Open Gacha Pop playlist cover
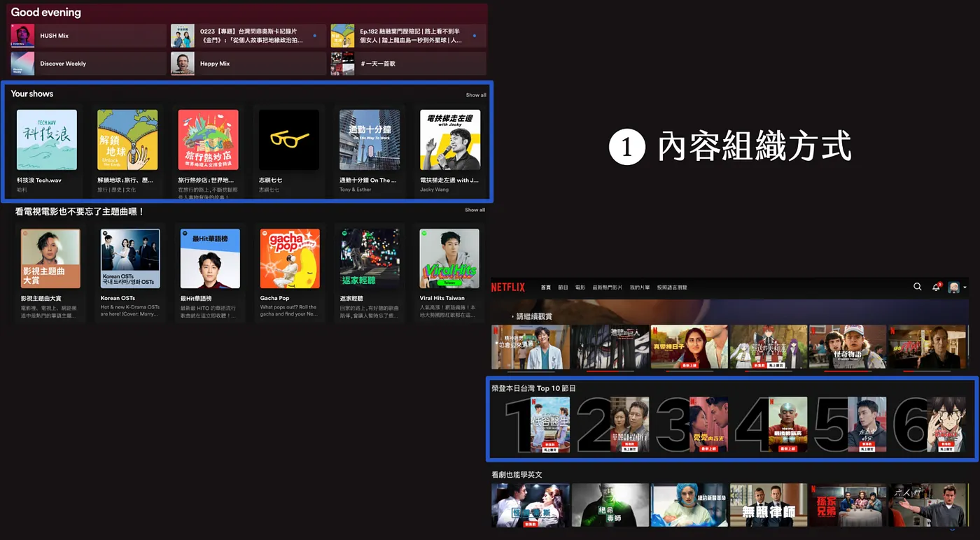Screen dimensions: 980x540 [290, 259]
